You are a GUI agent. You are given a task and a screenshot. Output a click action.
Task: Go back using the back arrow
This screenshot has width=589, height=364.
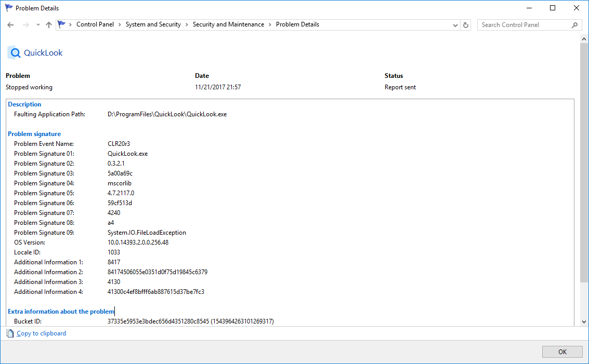coord(10,25)
